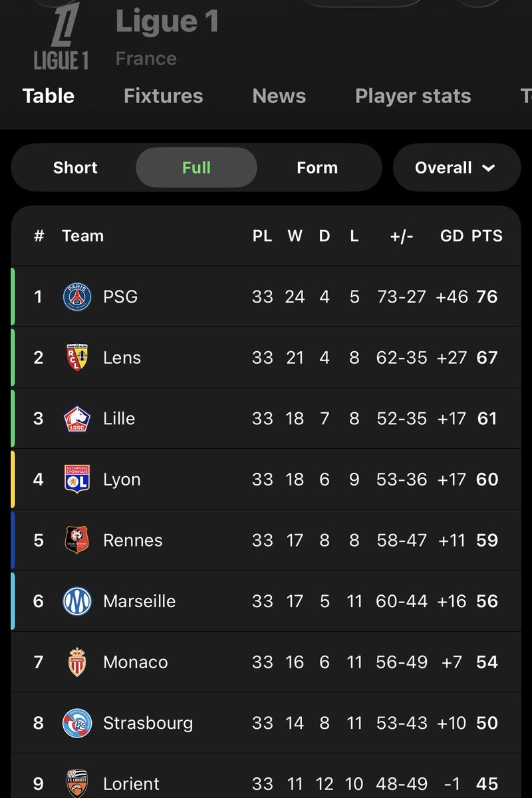Sort table by PTS column header
Viewport: 532px width, 798px height.
487,235
